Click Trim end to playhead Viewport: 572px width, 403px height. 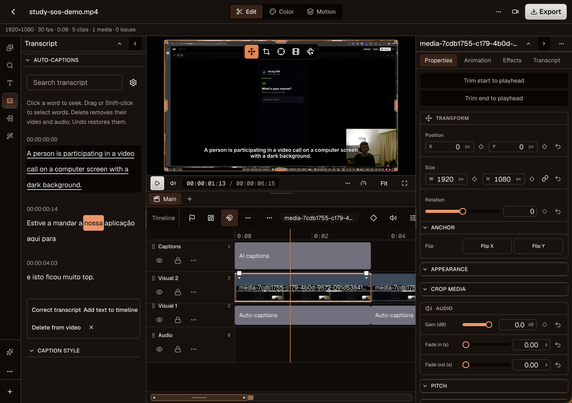(494, 98)
